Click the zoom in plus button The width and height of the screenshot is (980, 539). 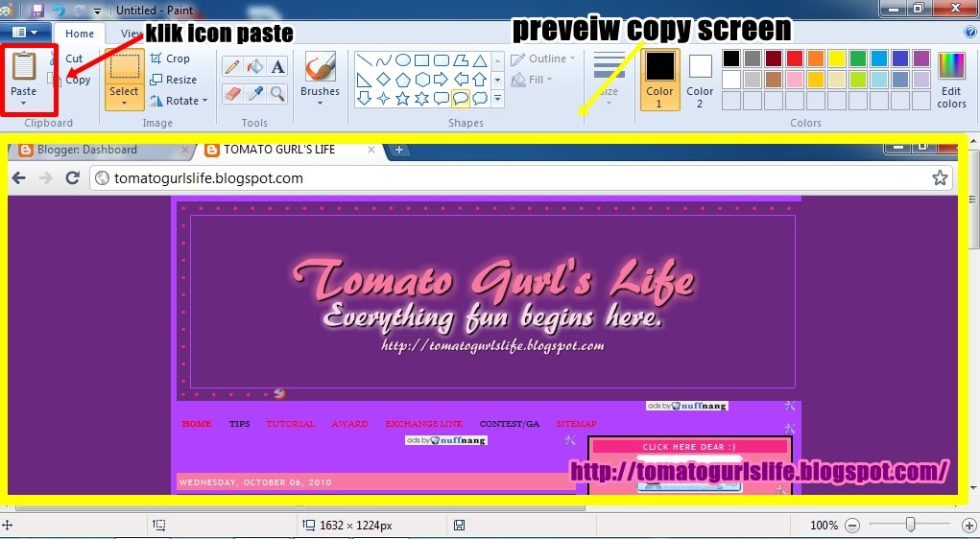969,526
